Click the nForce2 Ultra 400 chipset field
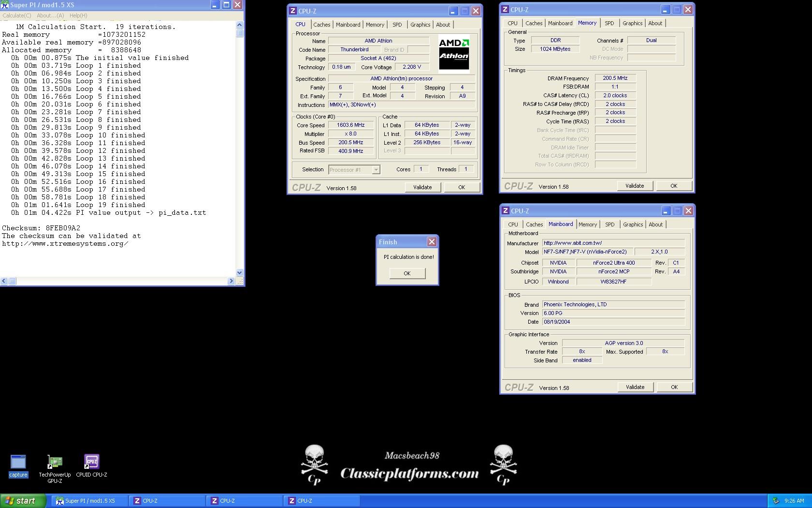 click(614, 263)
